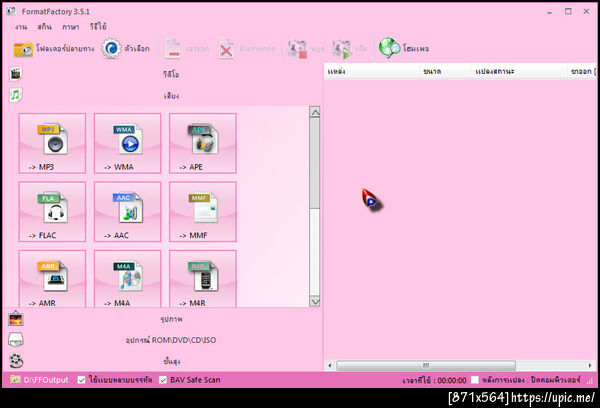Choose the -> AAC audio conversion tile
The image size is (600, 408).
(x=127, y=212)
